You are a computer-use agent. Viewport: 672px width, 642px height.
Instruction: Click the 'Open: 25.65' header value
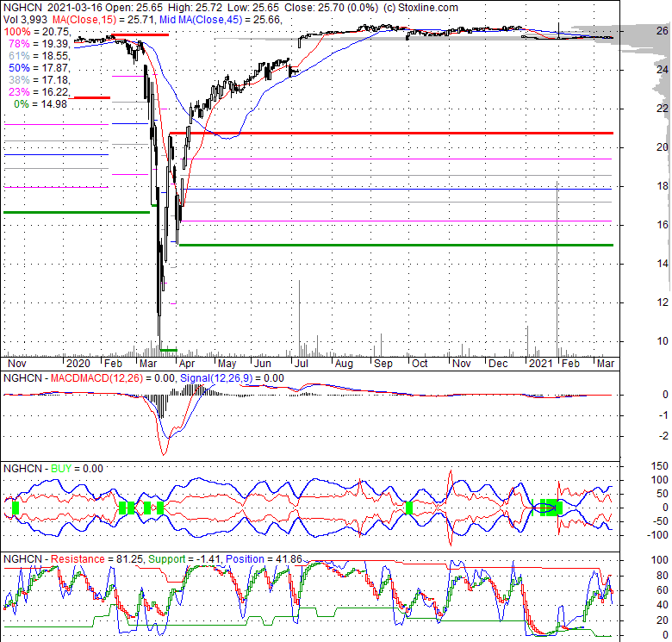point(134,8)
